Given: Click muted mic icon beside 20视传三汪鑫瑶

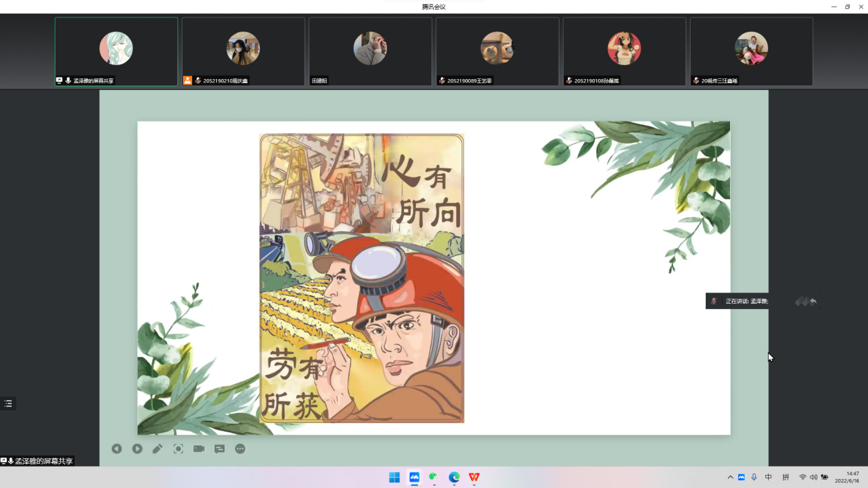Looking at the screenshot, I should click(x=696, y=80).
